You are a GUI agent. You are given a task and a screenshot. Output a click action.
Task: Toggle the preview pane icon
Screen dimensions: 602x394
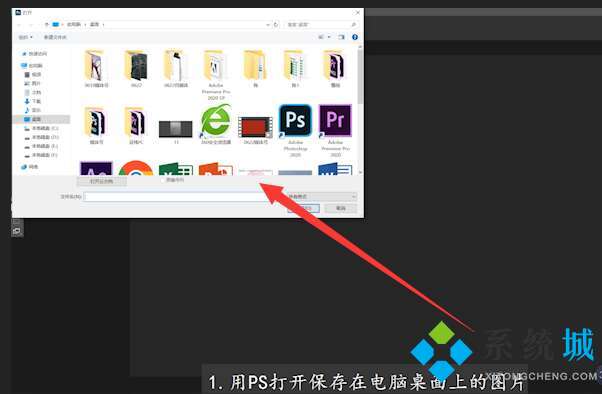[x=341, y=37]
